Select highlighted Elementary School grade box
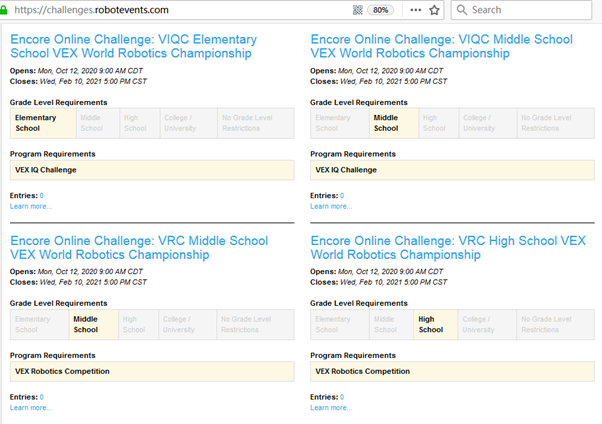Screen dimensions: 602x424 click(x=43, y=123)
